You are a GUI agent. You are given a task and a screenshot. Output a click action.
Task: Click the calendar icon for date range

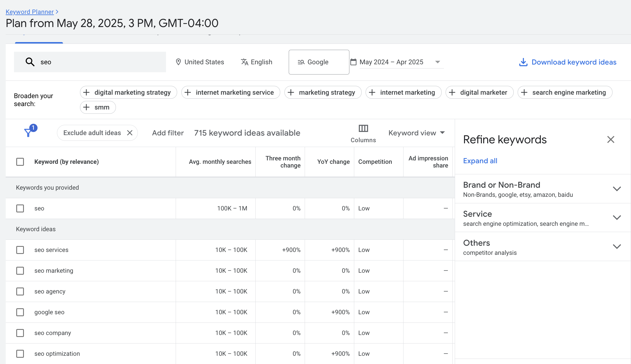pyautogui.click(x=353, y=62)
